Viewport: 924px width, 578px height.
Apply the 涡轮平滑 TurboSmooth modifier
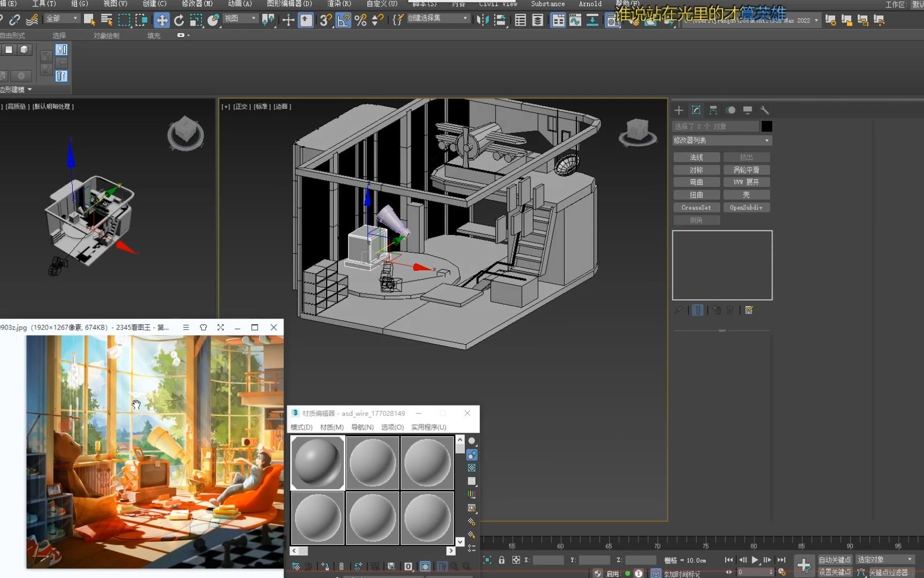point(746,169)
